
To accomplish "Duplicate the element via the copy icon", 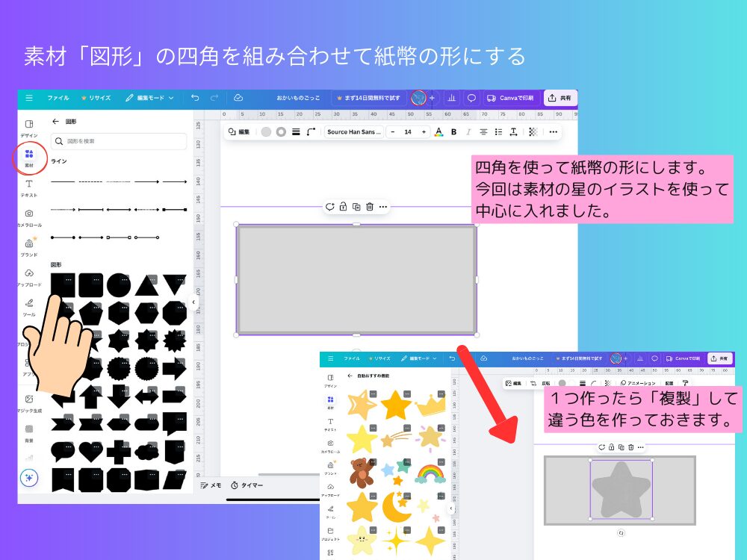I will point(356,207).
